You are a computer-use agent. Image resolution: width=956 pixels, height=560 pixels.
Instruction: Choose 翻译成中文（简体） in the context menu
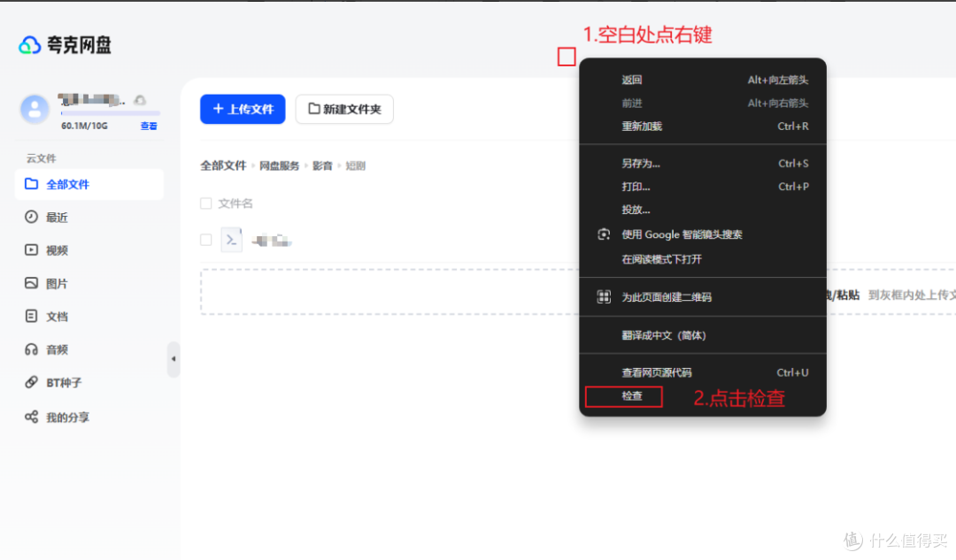tap(702, 335)
